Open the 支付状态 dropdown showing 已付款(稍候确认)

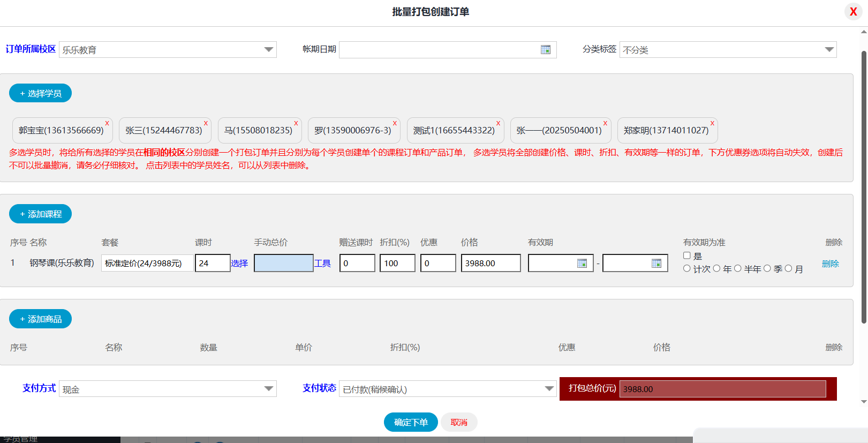click(x=448, y=389)
